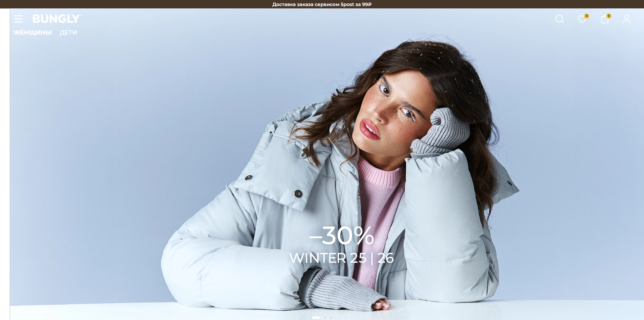This screenshot has height=320, width=644.
Task: Click the −30% sale headline
Action: click(341, 235)
